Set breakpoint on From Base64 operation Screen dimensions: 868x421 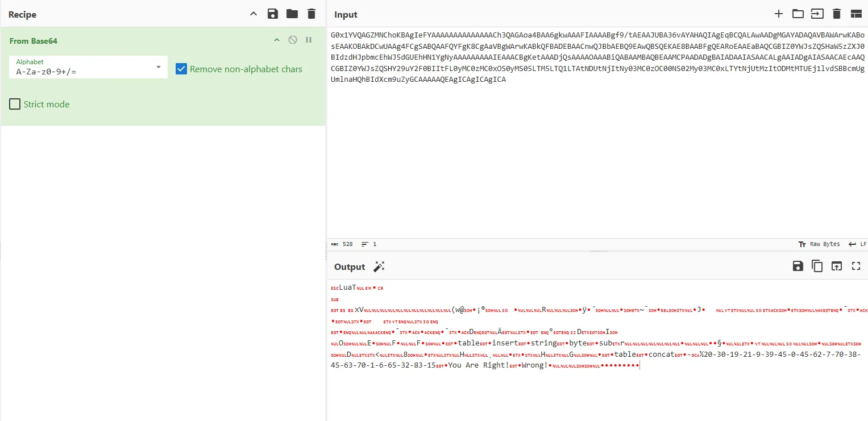pos(309,40)
